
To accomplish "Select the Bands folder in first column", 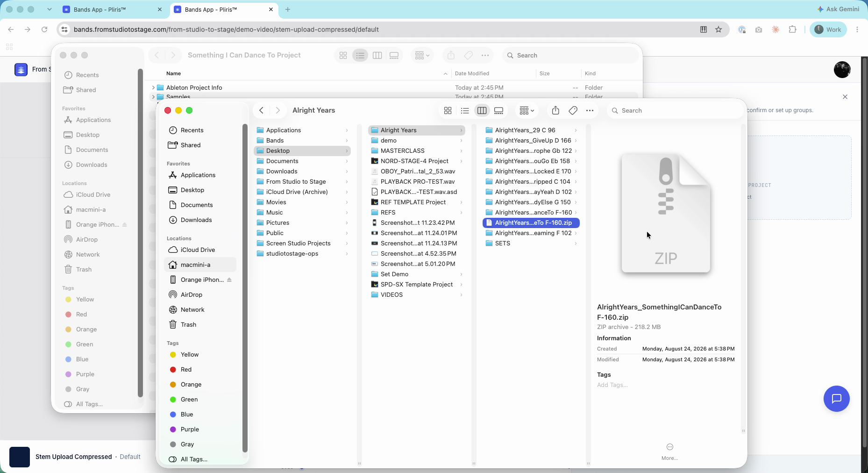I will click(302, 140).
